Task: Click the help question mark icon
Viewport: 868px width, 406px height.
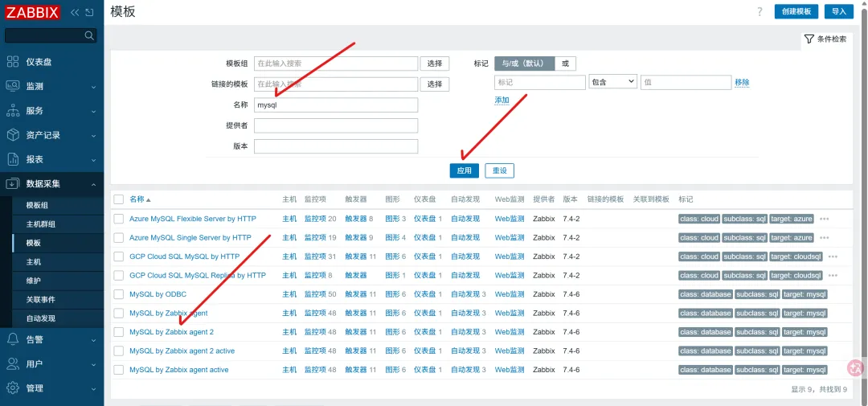Action: (760, 11)
